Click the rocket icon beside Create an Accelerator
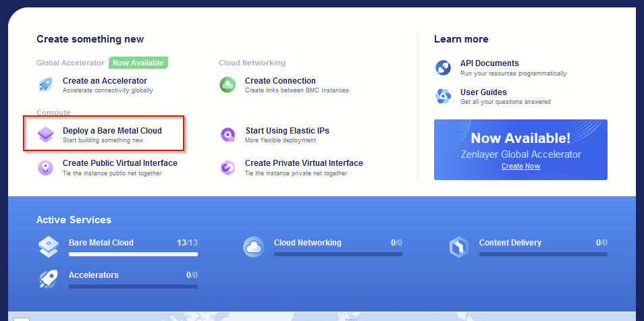The height and width of the screenshot is (321, 644). pyautogui.click(x=45, y=84)
